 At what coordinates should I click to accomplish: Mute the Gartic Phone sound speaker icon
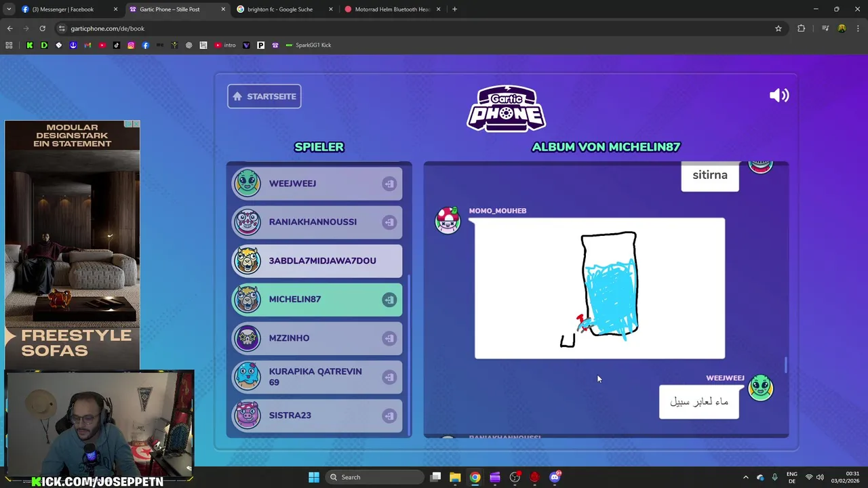[x=779, y=96]
